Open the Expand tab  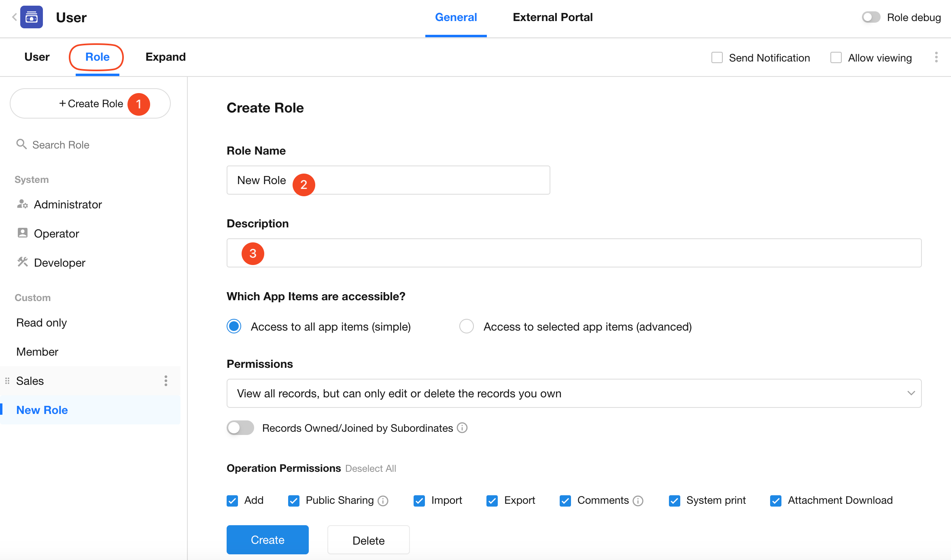(x=166, y=57)
